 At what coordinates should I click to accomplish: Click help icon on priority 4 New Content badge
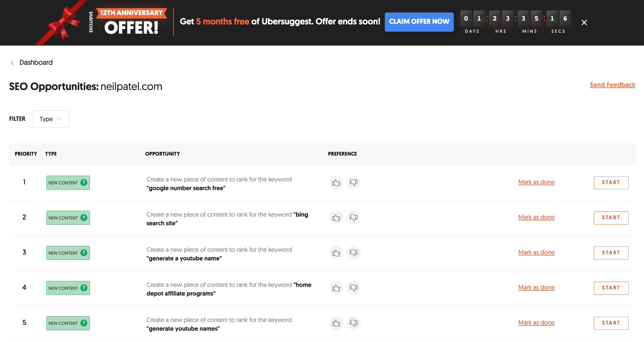tap(84, 288)
